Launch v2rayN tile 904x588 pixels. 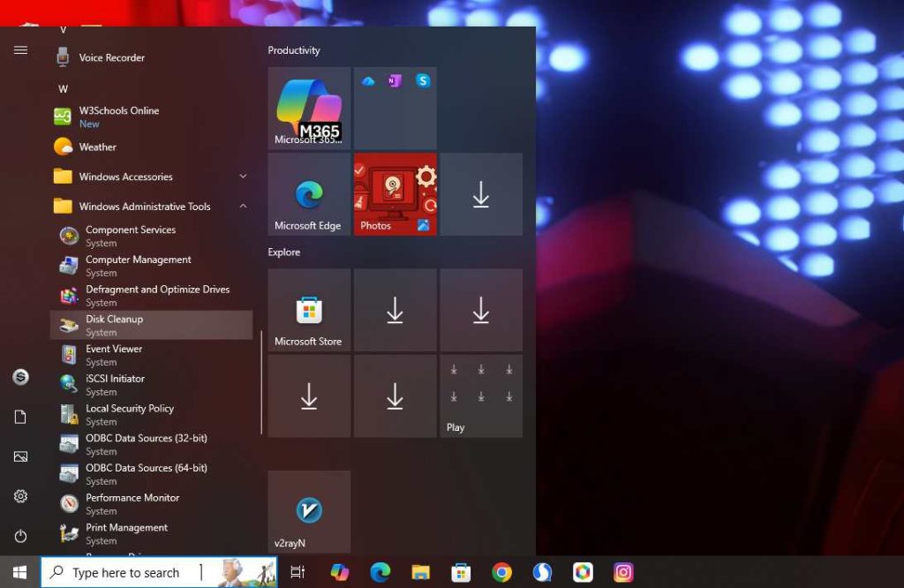(x=309, y=512)
